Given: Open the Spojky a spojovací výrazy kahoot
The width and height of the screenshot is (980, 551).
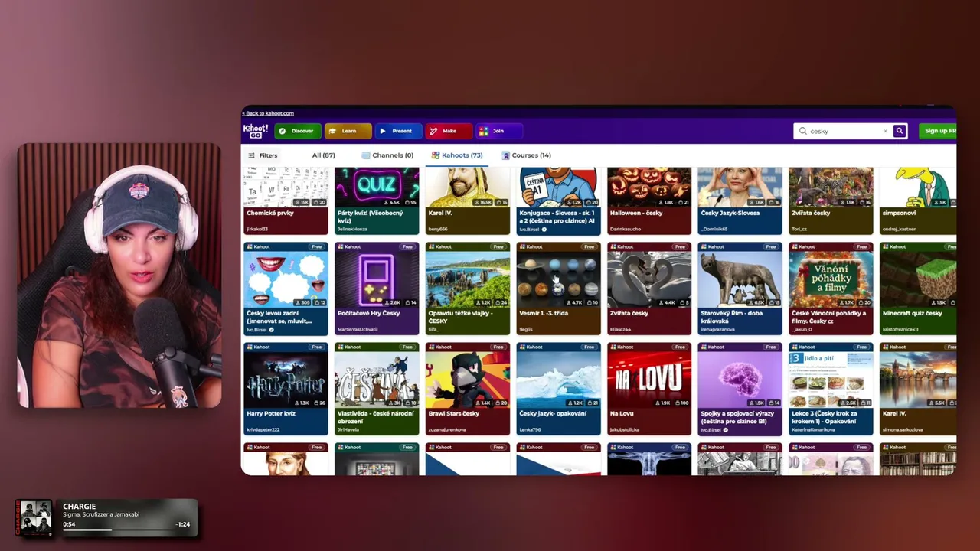Looking at the screenshot, I should (740, 389).
